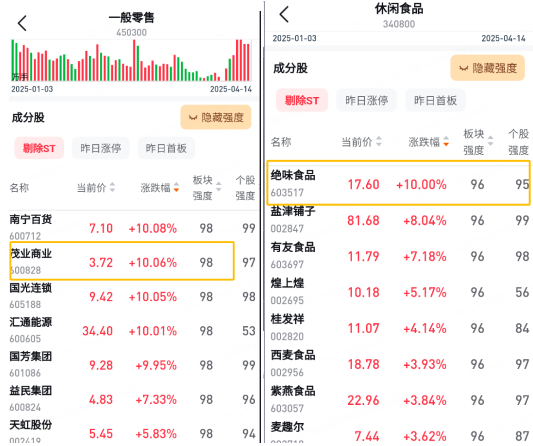Open stock 盐津铺子 002847
Viewport: 533px width, 446px height.
[x=400, y=220]
